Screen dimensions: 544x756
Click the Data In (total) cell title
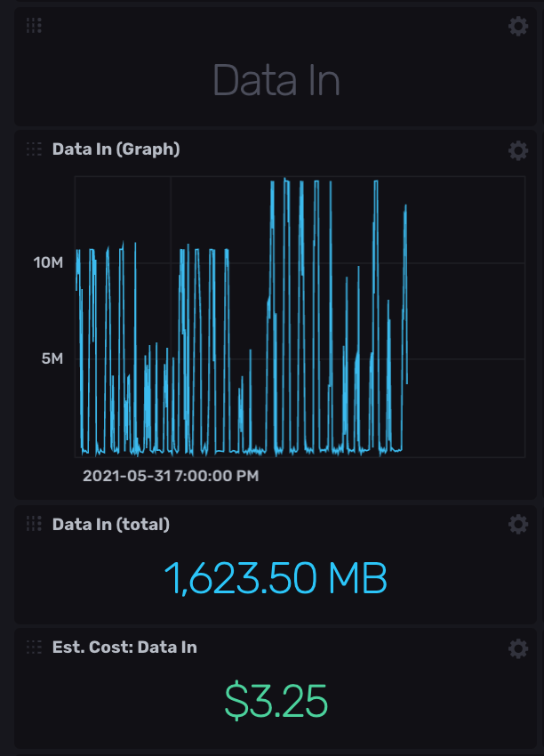pos(110,524)
